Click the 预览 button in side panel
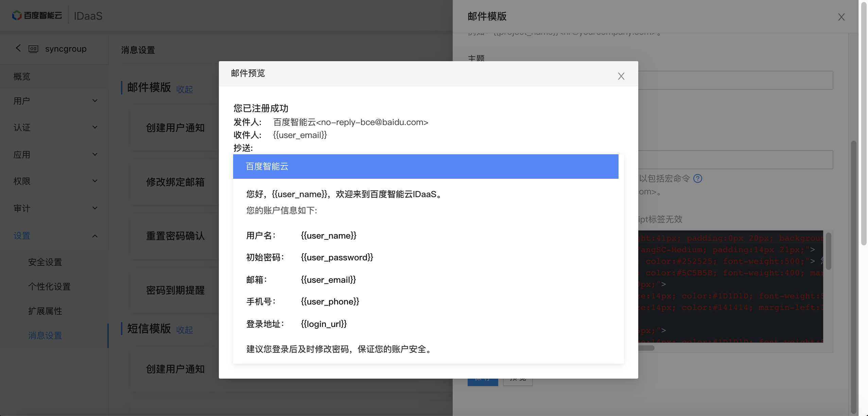 (518, 382)
